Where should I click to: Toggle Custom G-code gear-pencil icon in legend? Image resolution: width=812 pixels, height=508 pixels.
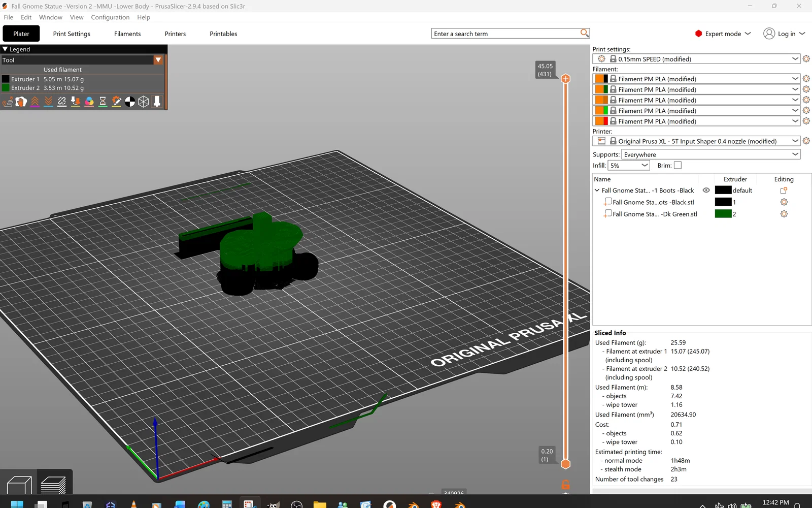[x=116, y=102]
